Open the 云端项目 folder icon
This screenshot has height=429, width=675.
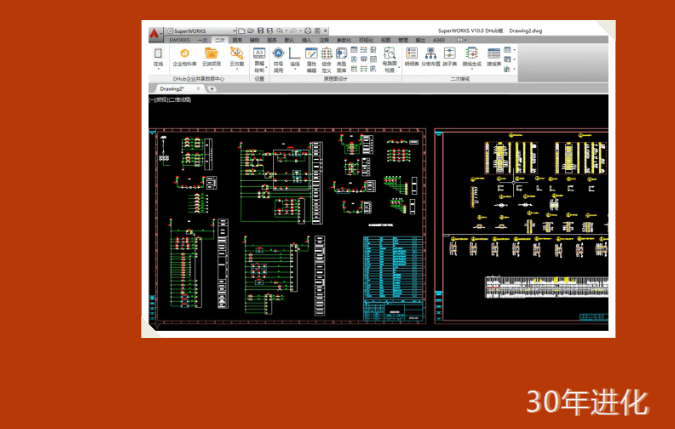tap(211, 53)
